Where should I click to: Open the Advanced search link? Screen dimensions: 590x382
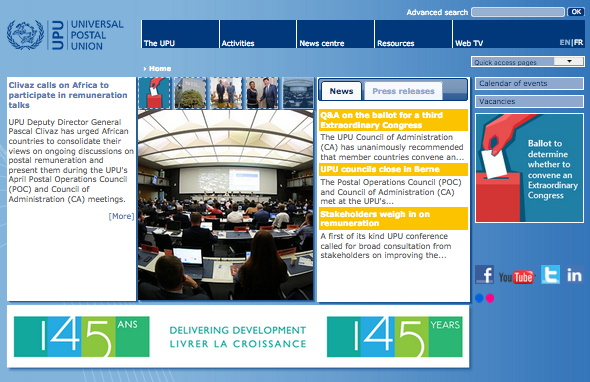(437, 12)
